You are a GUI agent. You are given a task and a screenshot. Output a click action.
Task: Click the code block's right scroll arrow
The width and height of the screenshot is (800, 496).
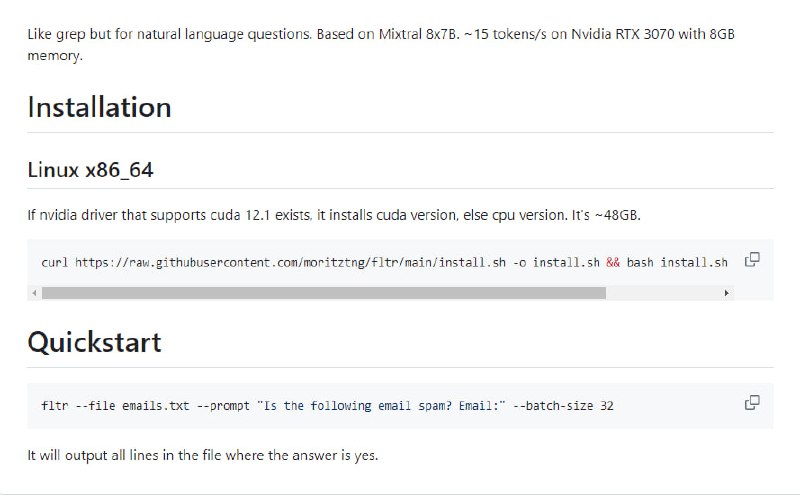(727, 293)
